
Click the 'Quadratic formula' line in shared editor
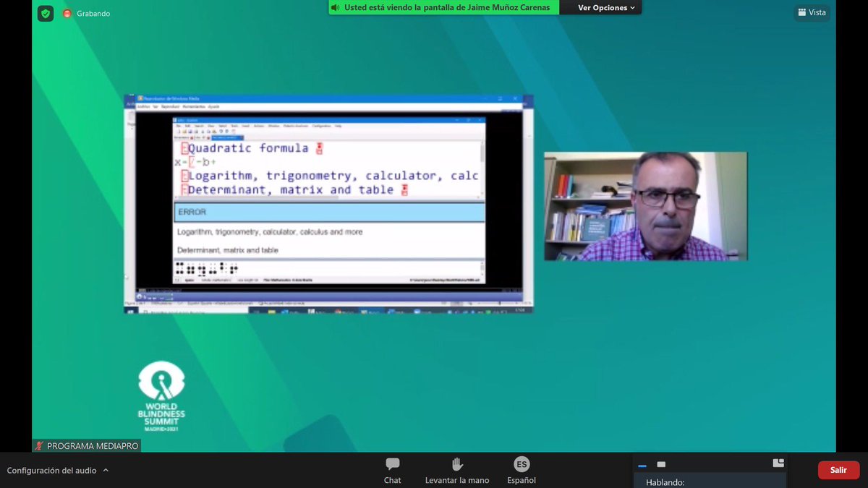248,148
